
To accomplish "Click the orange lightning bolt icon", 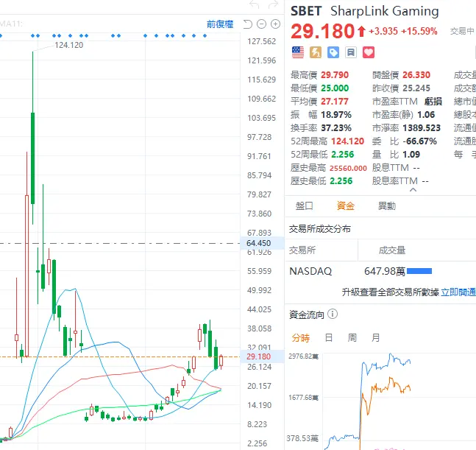I will 316,52.
